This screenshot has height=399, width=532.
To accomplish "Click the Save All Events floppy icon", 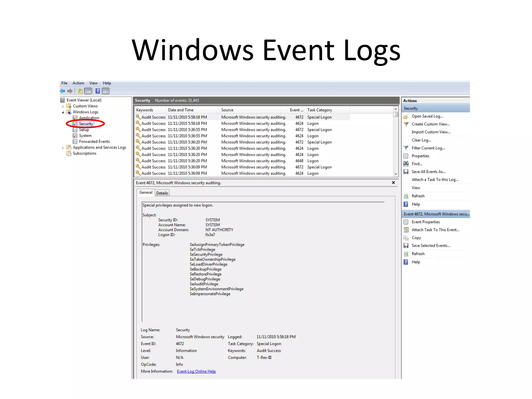I will (x=406, y=172).
